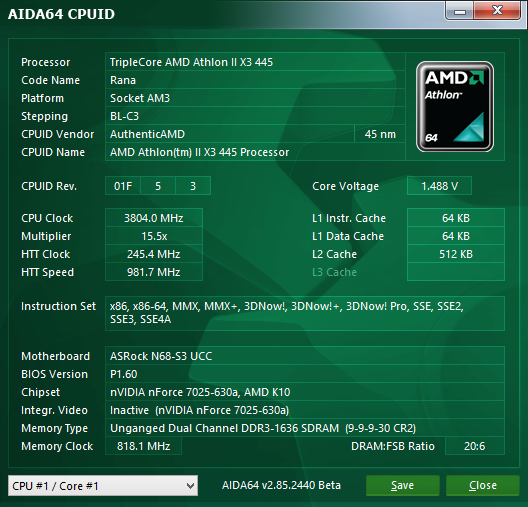
Task: Click the BIOS Version P1.60 field
Action: [305, 374]
